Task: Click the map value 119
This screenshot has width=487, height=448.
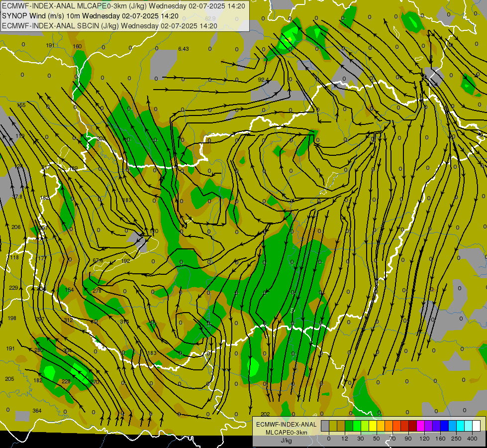Action: (20, 135)
